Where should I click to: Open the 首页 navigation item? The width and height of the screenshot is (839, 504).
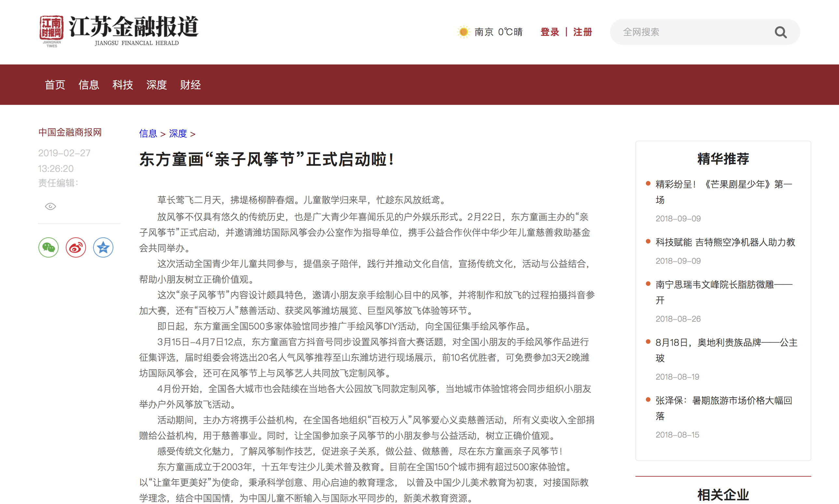click(x=55, y=85)
